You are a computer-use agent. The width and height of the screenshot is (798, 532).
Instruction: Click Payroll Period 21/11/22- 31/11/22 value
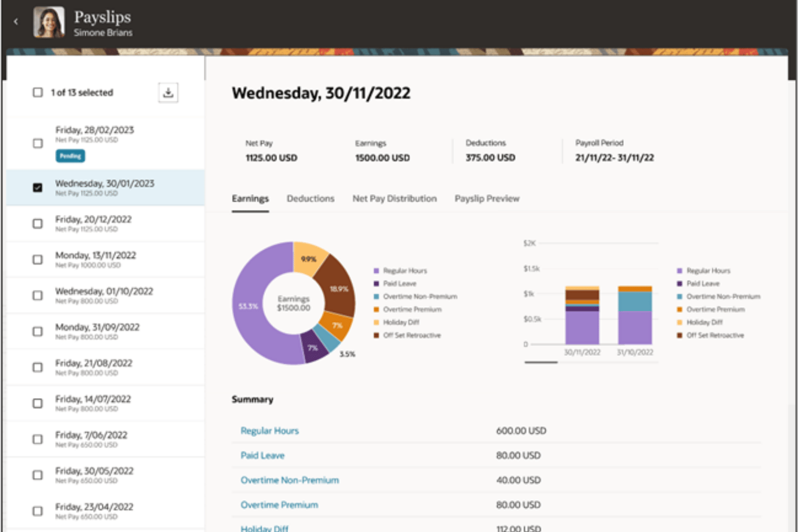tap(615, 158)
